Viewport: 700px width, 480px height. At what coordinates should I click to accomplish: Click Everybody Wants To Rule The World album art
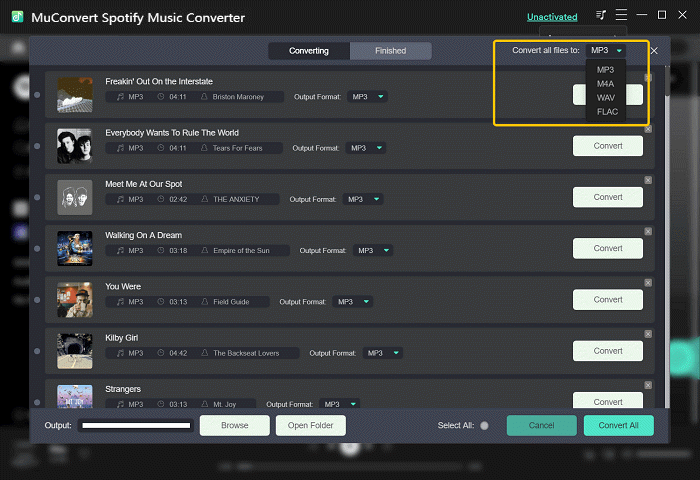(x=75, y=146)
